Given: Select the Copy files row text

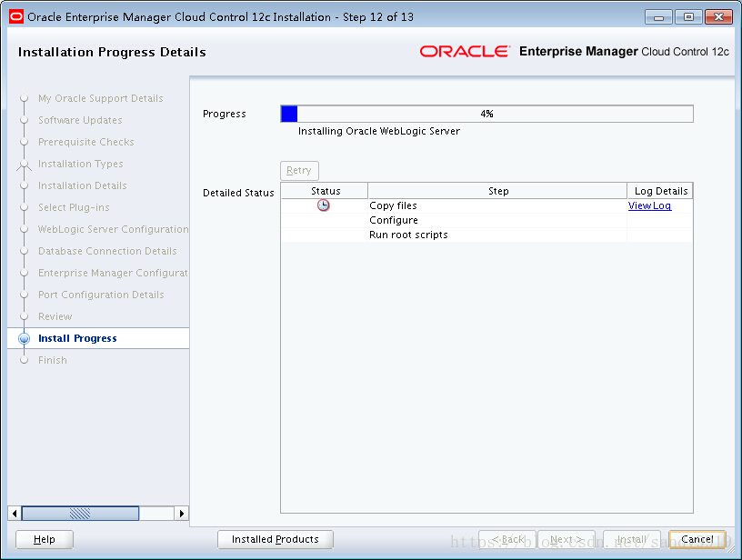Looking at the screenshot, I should point(393,205).
